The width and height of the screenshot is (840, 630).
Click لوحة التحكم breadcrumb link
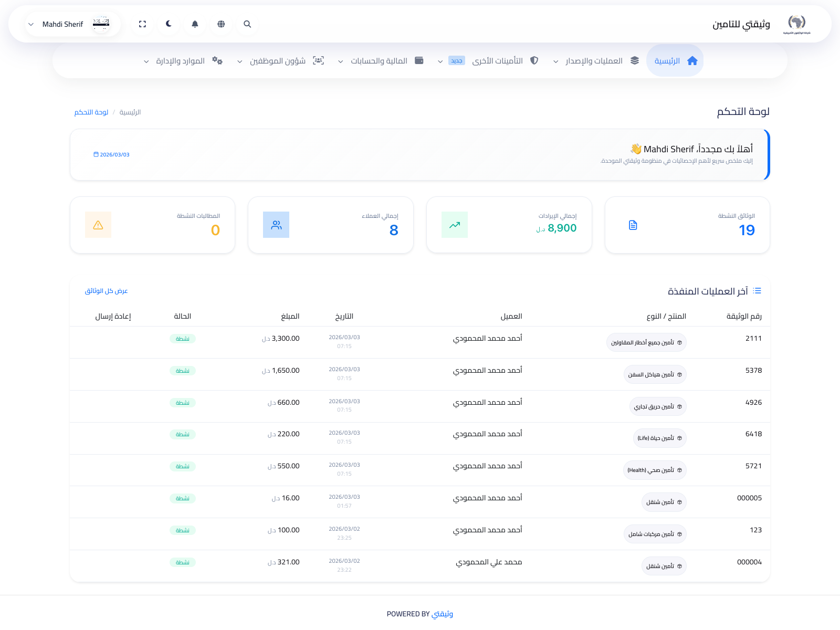coord(91,112)
